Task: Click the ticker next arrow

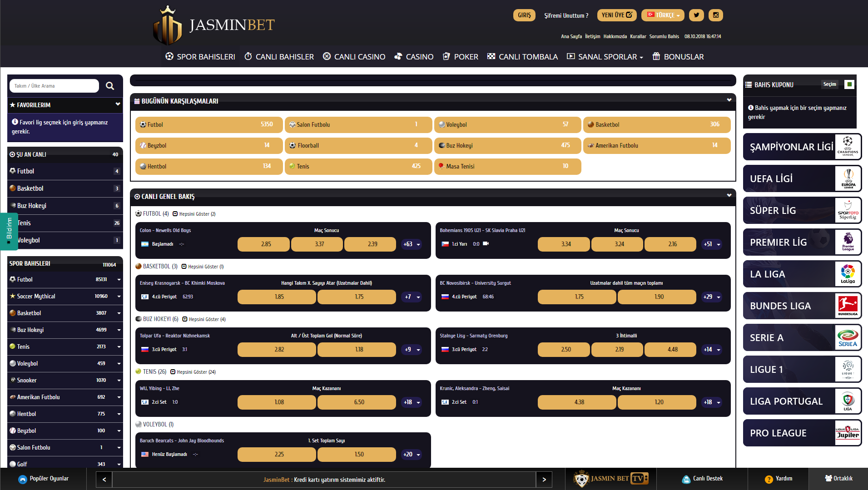Action: pyautogui.click(x=544, y=480)
